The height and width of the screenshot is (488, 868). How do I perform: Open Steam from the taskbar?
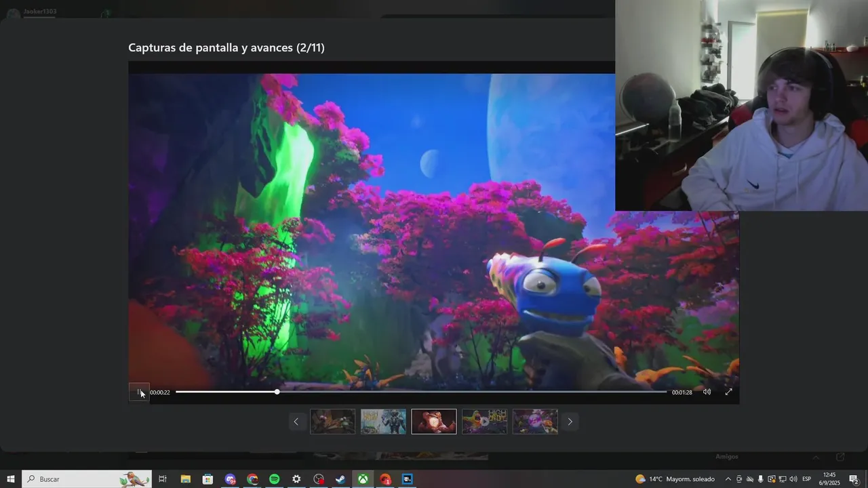point(340,479)
